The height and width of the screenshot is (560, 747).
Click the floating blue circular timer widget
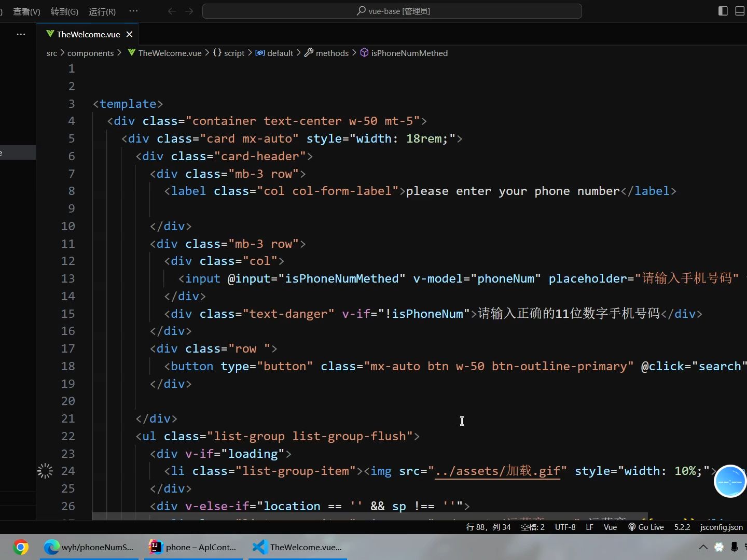tap(730, 481)
